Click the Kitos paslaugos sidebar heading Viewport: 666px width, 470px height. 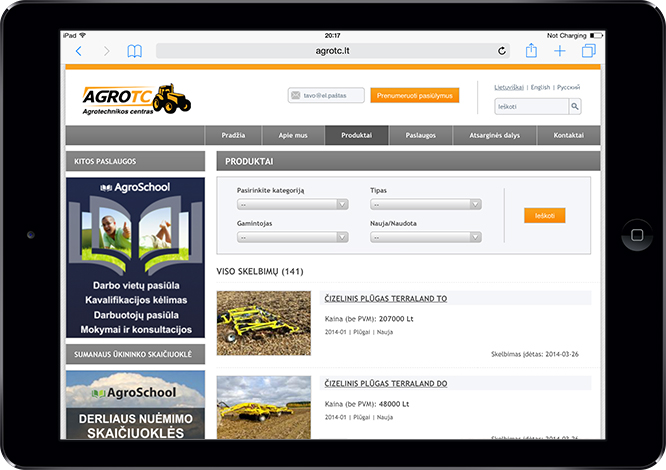(135, 161)
